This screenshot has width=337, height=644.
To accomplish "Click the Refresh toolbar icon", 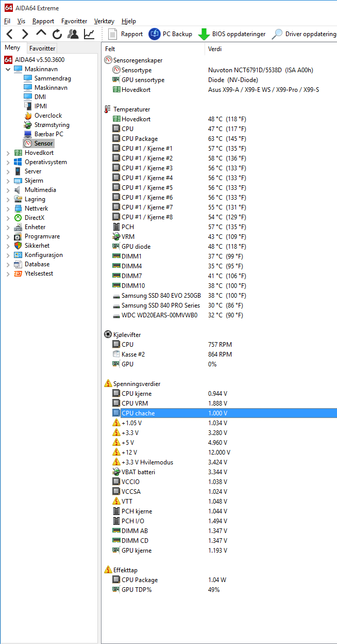I will pyautogui.click(x=57, y=34).
